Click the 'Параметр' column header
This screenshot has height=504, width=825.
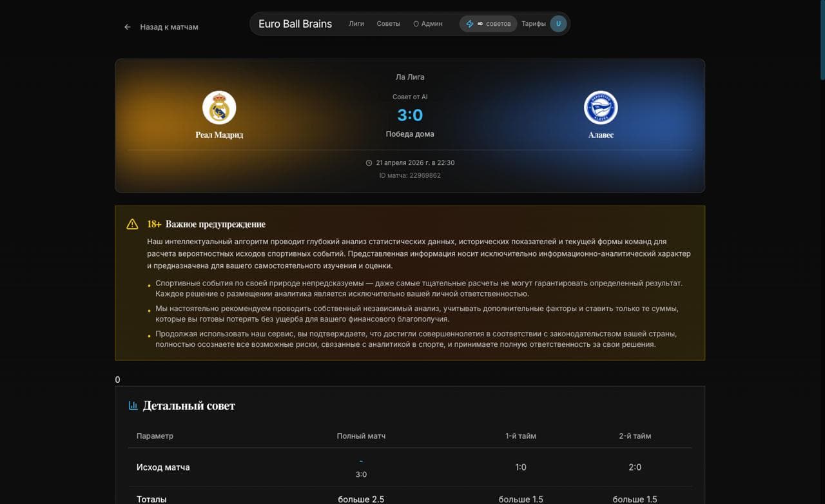click(155, 436)
